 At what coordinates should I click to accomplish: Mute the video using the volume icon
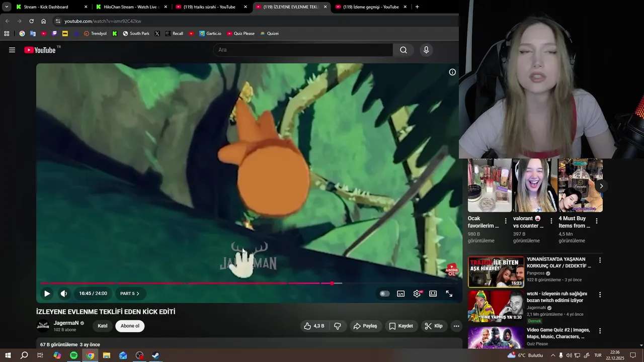[64, 294]
